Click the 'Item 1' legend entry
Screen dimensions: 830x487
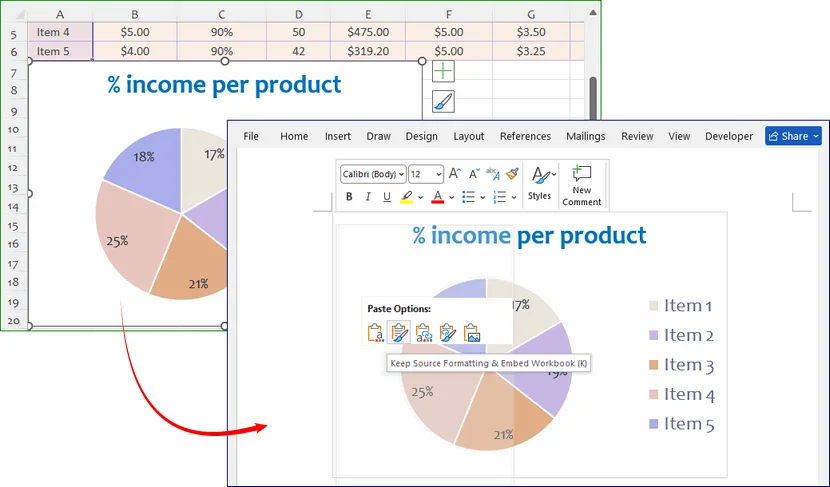point(681,305)
